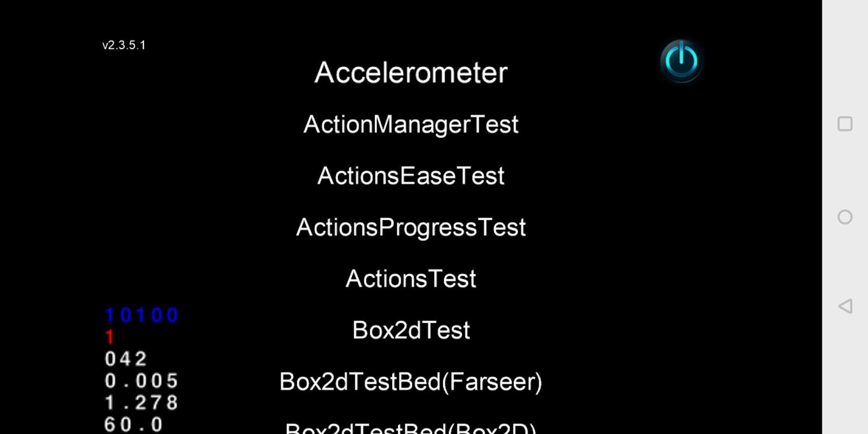Choose the Box2dTestBed(Farseer) test

coord(411,382)
